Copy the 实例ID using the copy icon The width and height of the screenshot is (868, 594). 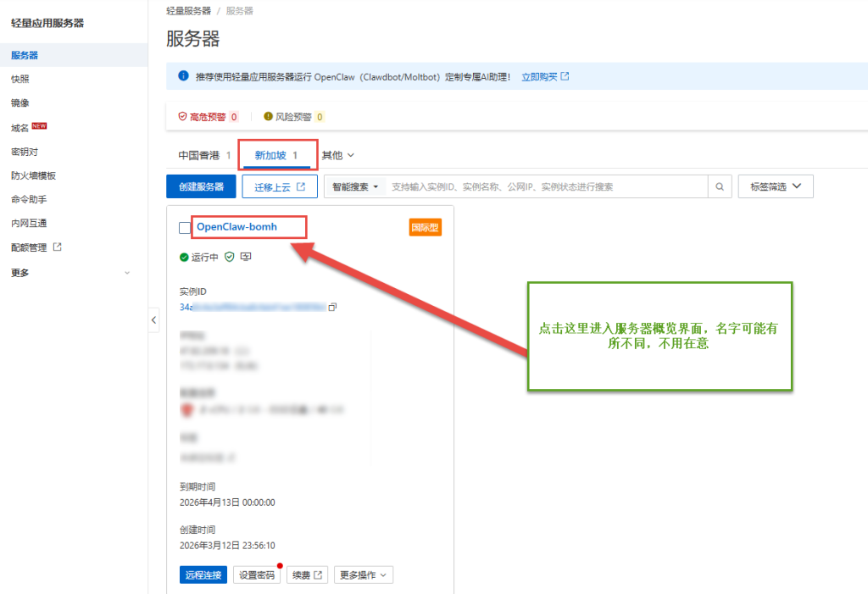pyautogui.click(x=332, y=307)
